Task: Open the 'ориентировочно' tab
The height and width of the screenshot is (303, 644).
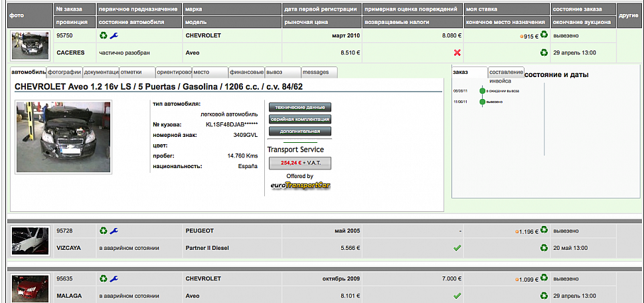Action: click(174, 72)
